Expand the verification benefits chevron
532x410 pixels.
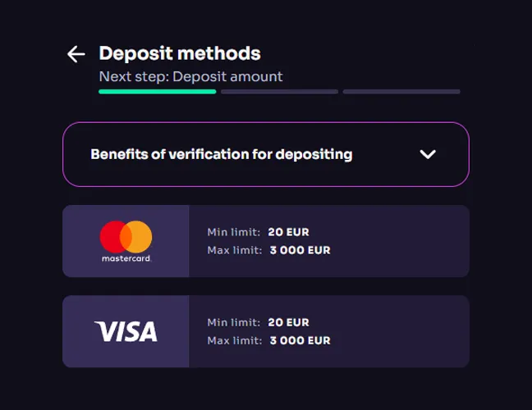(427, 154)
